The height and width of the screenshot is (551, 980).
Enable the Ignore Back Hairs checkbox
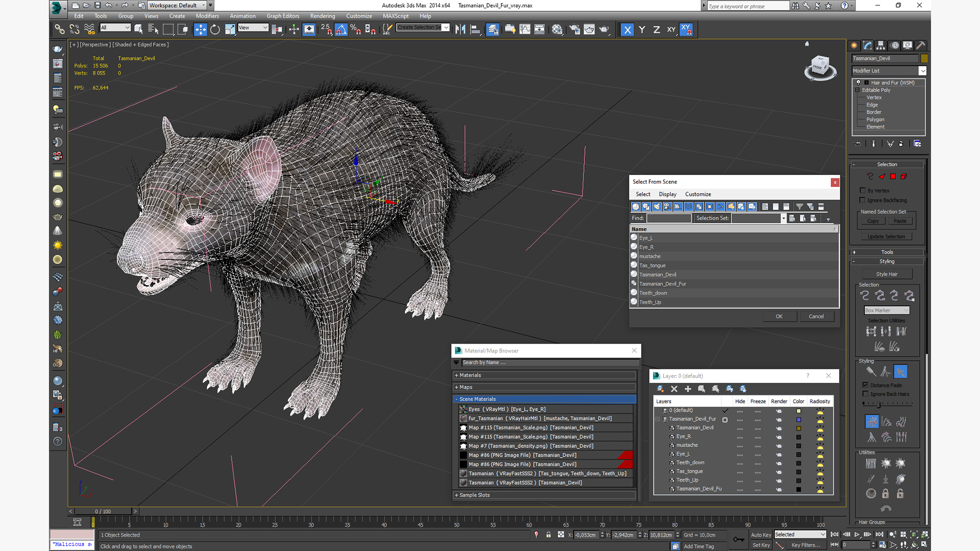pyautogui.click(x=866, y=394)
